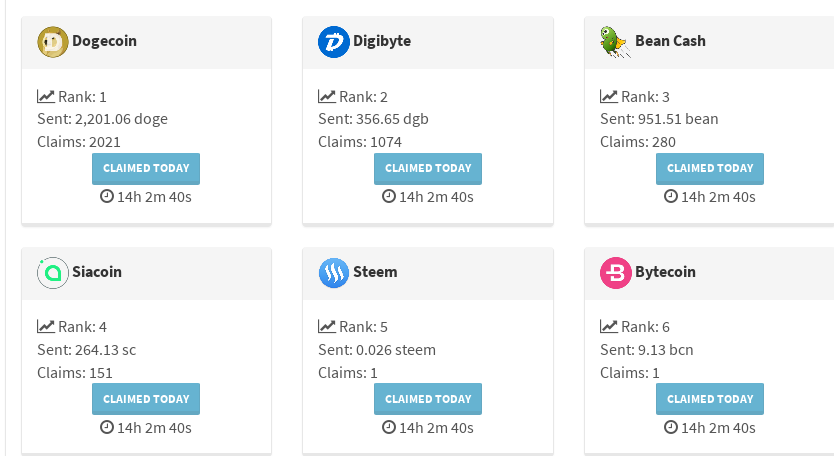Click the Steem blue wave icon
This screenshot has width=834, height=456.
click(333, 273)
